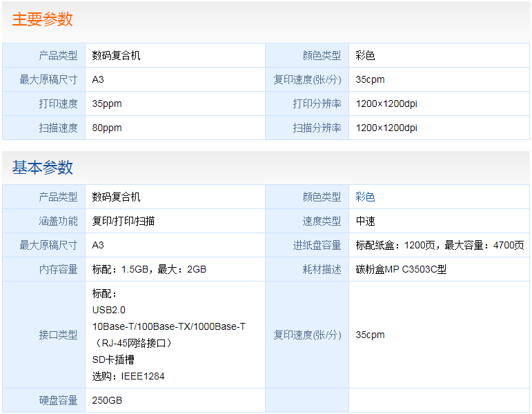
Task: Click the 250GB hard disk value
Action: [x=107, y=400]
